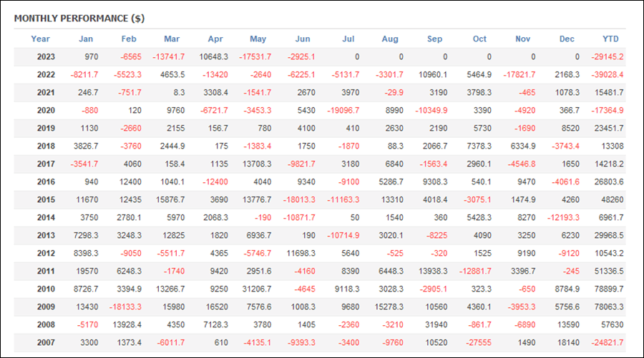This screenshot has height=358, width=644.
Task: Click the 2022 YTD value -39028.4
Action: tap(607, 74)
